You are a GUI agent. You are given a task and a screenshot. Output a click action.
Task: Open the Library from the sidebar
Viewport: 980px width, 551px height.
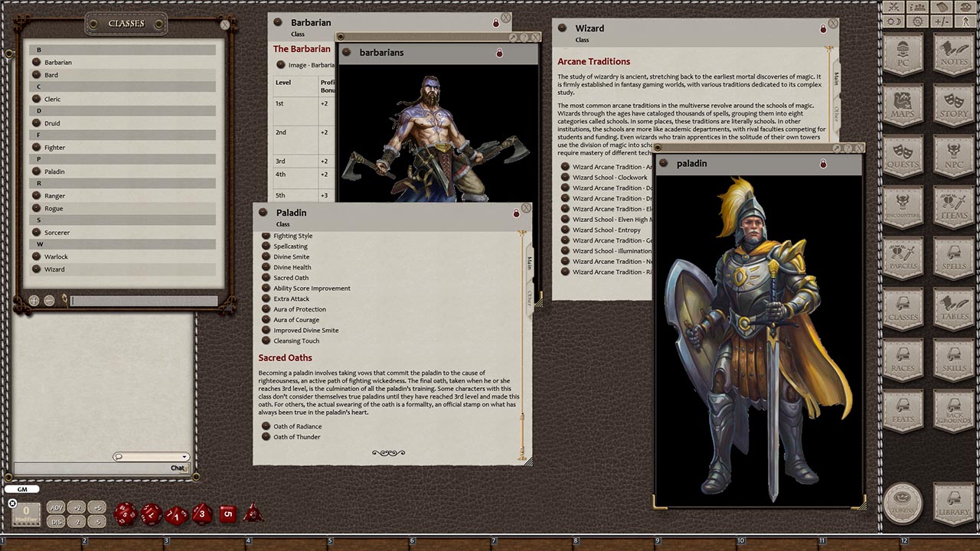(x=953, y=503)
